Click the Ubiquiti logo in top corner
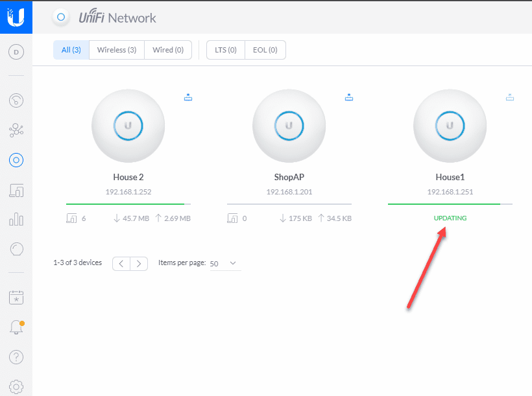This screenshot has width=532, height=396. coord(14,17)
